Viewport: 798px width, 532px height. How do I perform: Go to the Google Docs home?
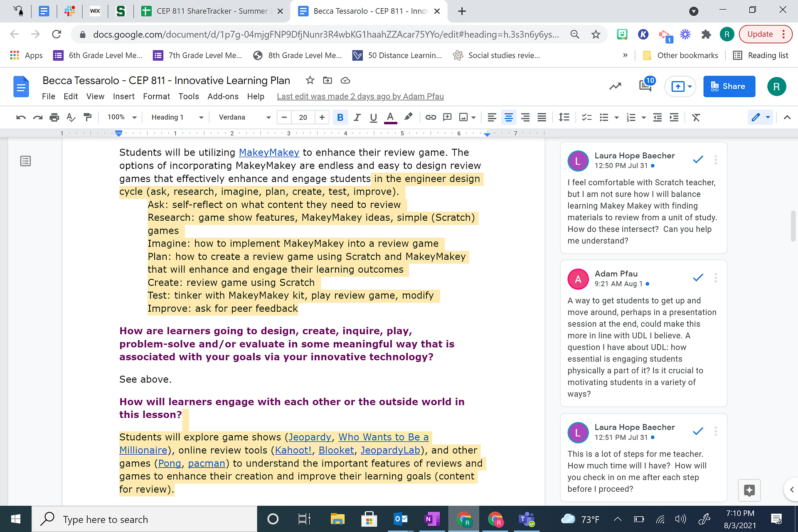point(21,86)
